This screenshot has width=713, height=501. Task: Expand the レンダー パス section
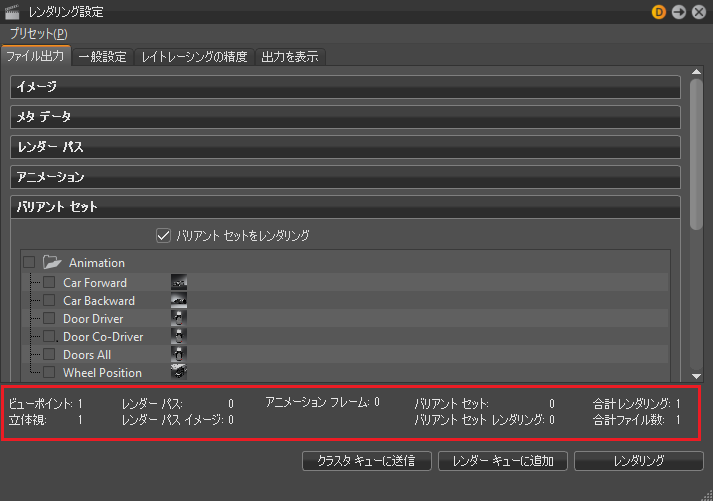point(345,147)
